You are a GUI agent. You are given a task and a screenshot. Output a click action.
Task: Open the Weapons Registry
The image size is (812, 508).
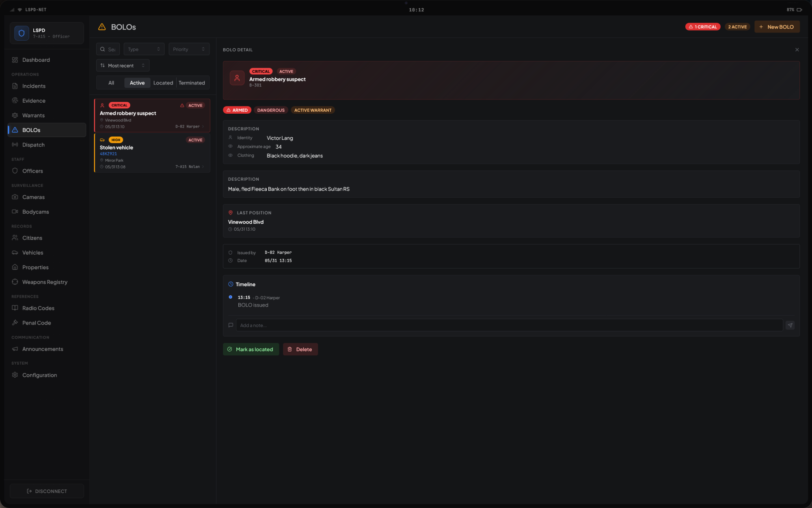point(47,282)
